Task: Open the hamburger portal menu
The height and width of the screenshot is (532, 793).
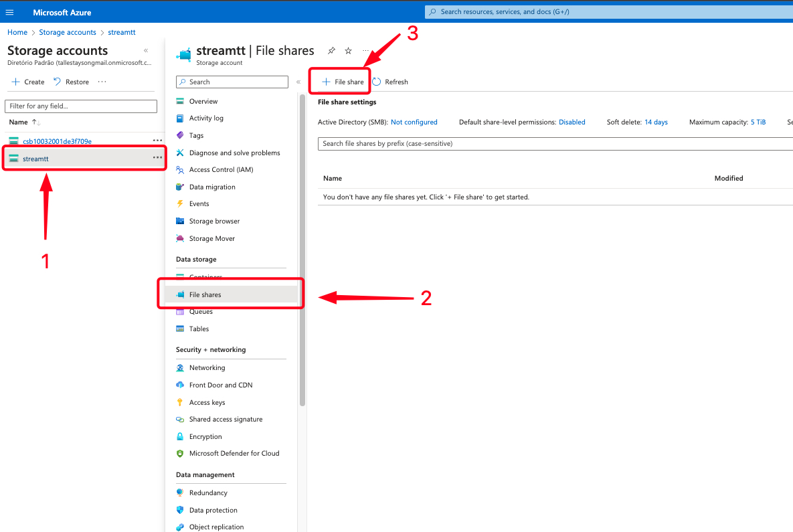Action: click(x=9, y=12)
